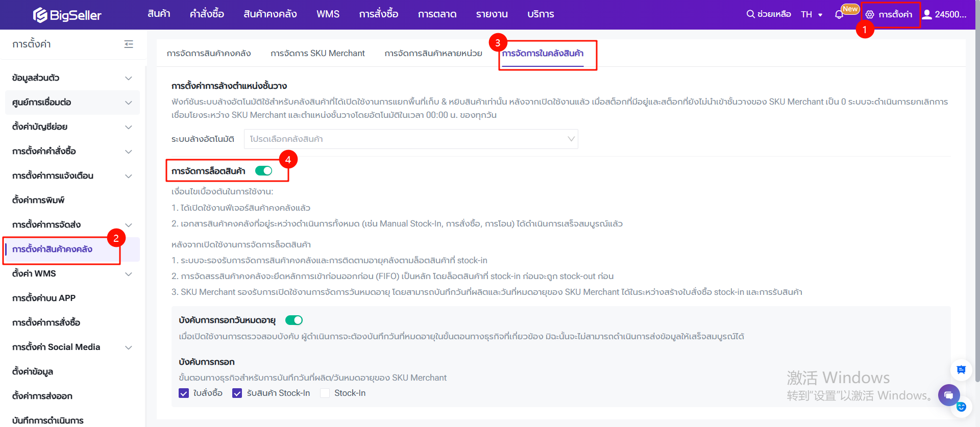Open the TH language dropdown
Screen dimensions: 980x427
pyautogui.click(x=812, y=14)
